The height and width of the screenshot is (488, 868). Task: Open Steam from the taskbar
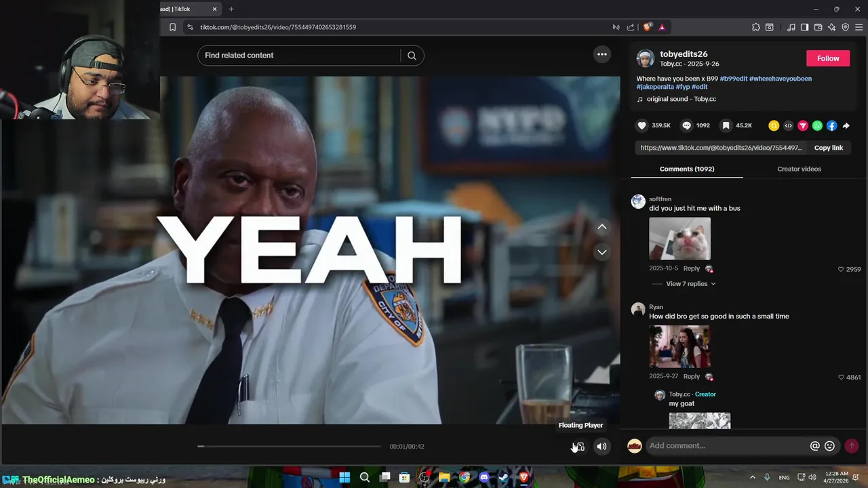coord(504,477)
